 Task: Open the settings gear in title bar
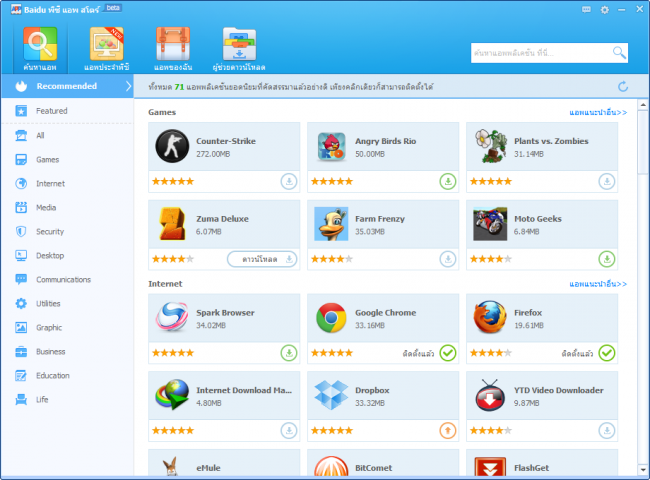tap(605, 10)
